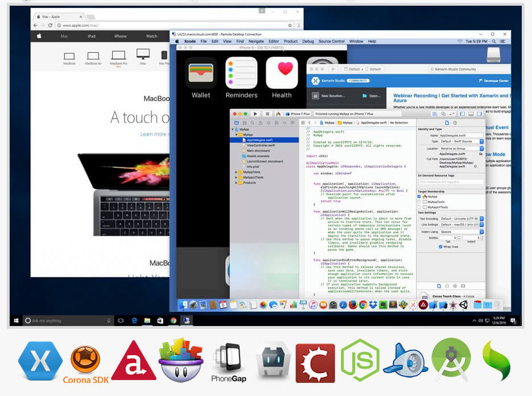Open the File inspector icon in the utilities pane
The height and width of the screenshot is (396, 532).
click(x=447, y=123)
